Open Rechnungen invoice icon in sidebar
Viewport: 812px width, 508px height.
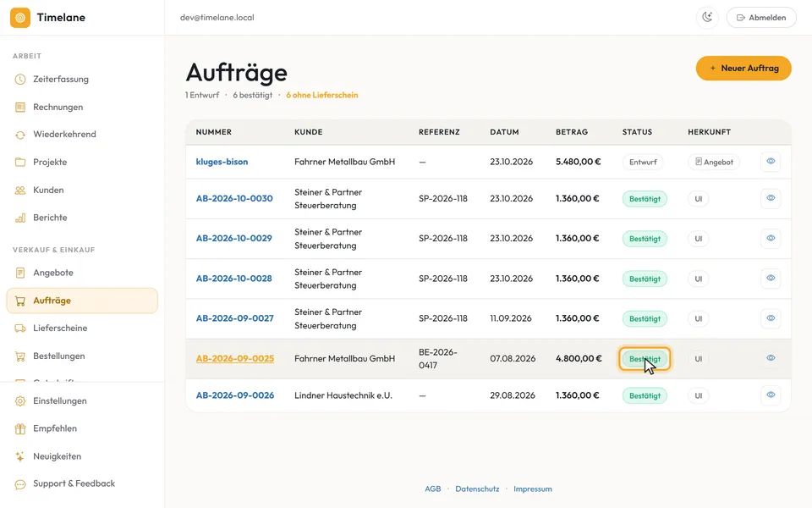click(20, 108)
